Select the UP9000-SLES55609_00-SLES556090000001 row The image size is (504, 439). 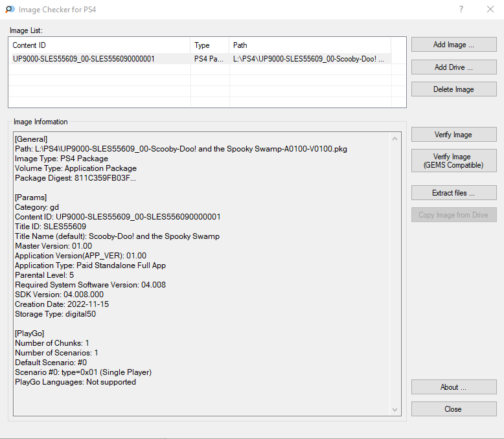(x=200, y=59)
